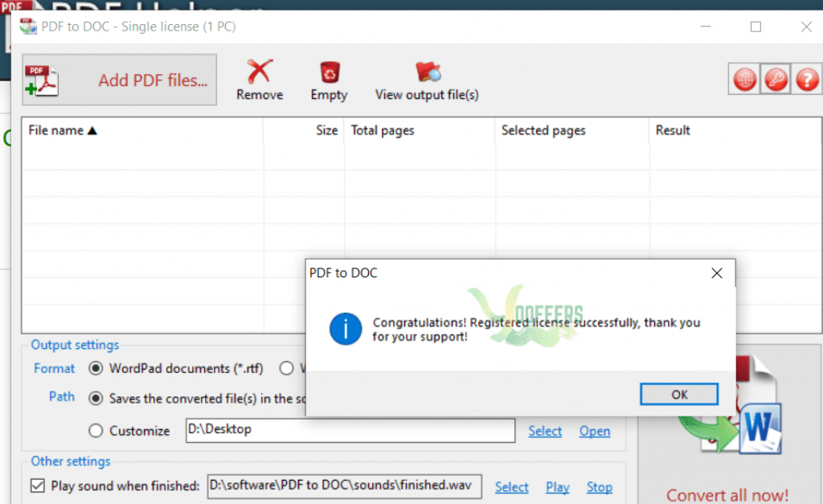The height and width of the screenshot is (504, 823).
Task: Click OK in the PDF to DOC dialog
Action: [x=678, y=394]
